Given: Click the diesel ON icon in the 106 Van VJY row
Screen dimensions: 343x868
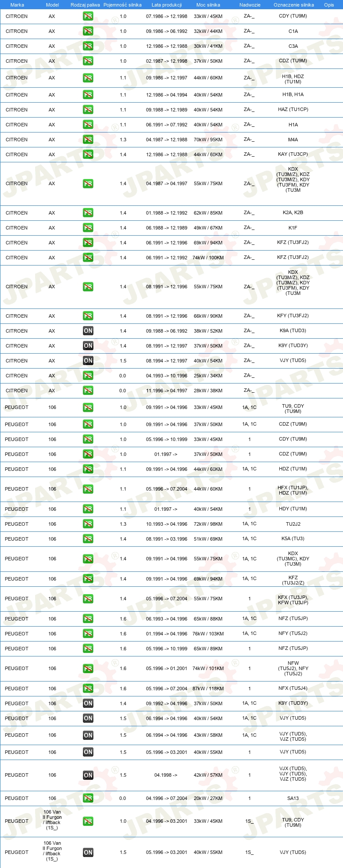Looking at the screenshot, I should 88,853.
